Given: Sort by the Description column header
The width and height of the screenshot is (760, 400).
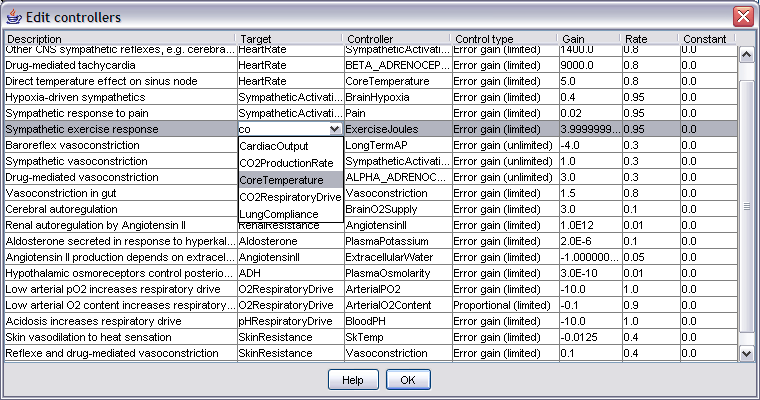Looking at the screenshot, I should point(119,39).
